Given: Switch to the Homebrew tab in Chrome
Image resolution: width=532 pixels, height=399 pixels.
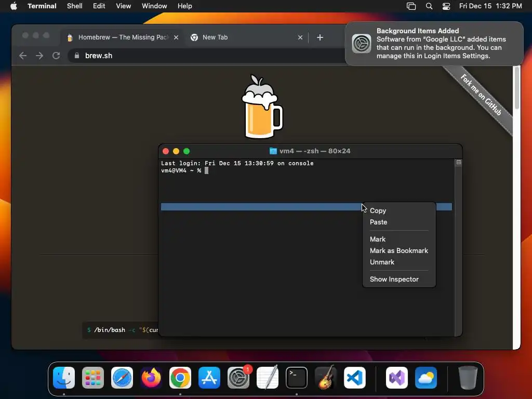Looking at the screenshot, I should click(122, 37).
